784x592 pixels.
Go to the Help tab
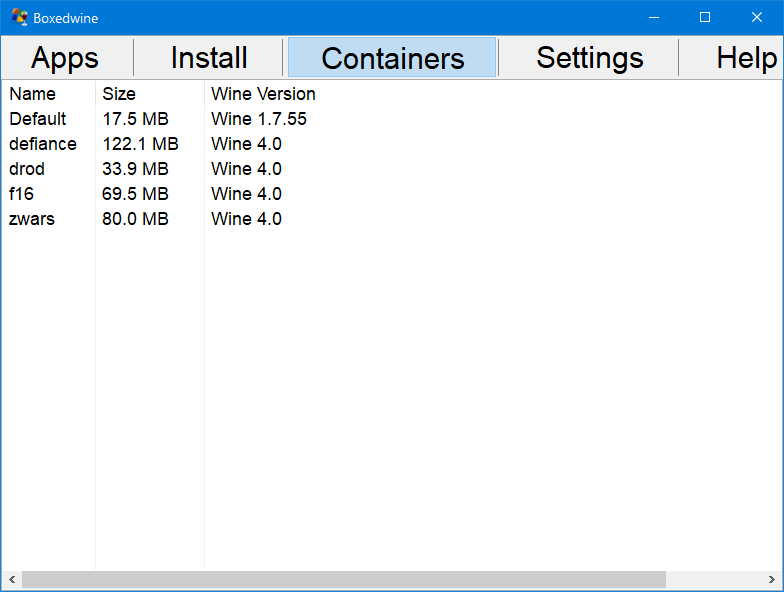(x=746, y=58)
